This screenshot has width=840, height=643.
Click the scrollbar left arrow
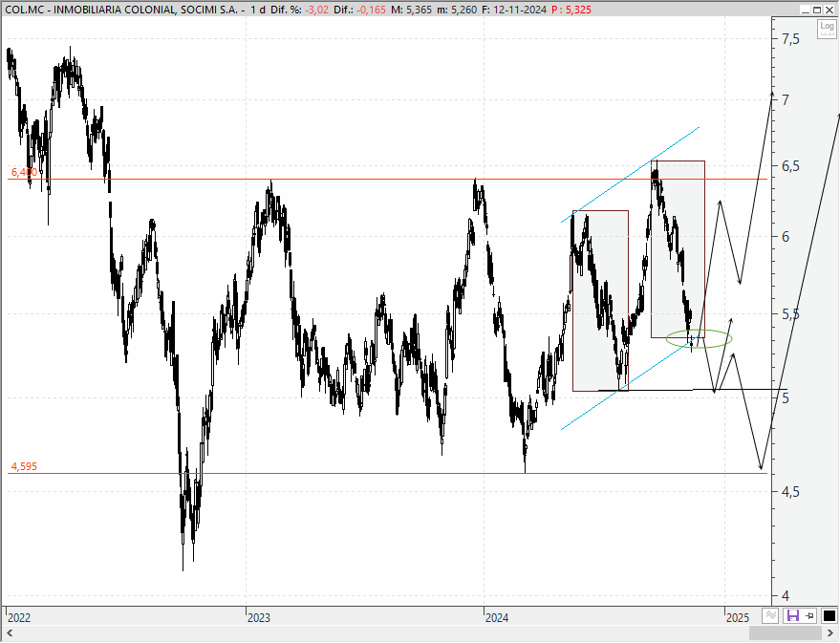[10, 633]
